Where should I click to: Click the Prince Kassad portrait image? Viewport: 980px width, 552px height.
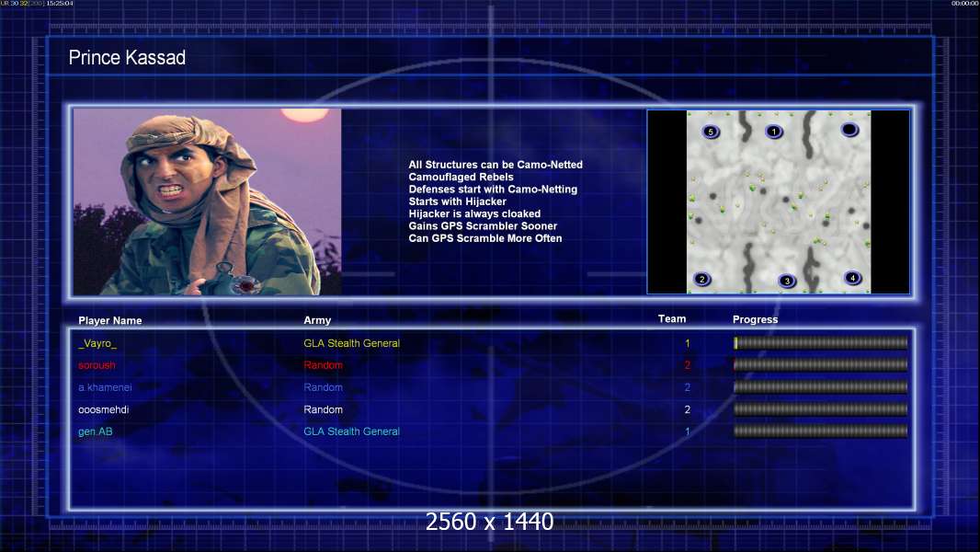(x=208, y=201)
